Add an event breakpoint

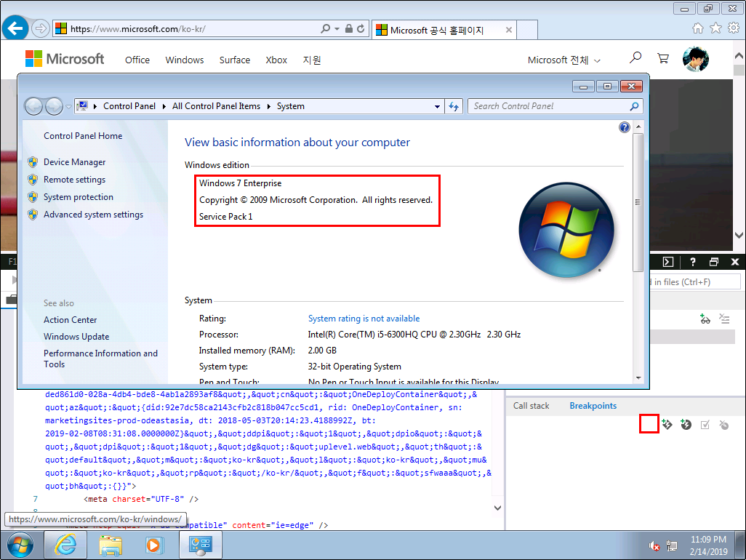point(667,424)
